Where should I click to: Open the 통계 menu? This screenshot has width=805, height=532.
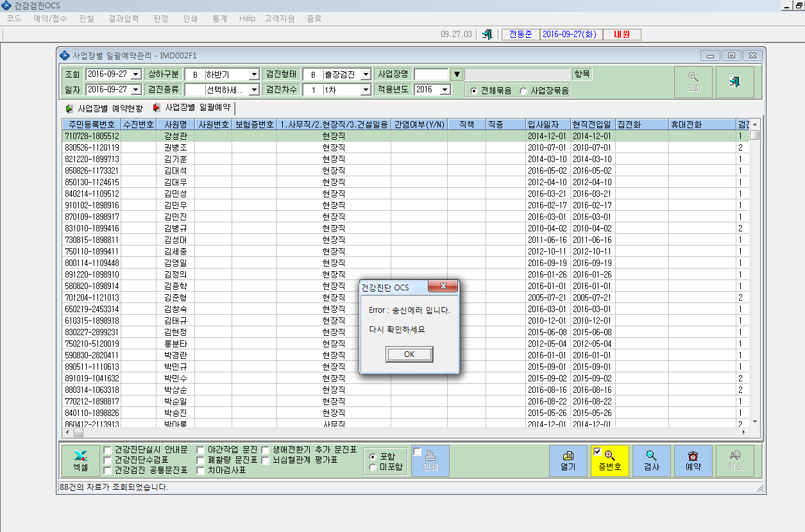point(219,19)
